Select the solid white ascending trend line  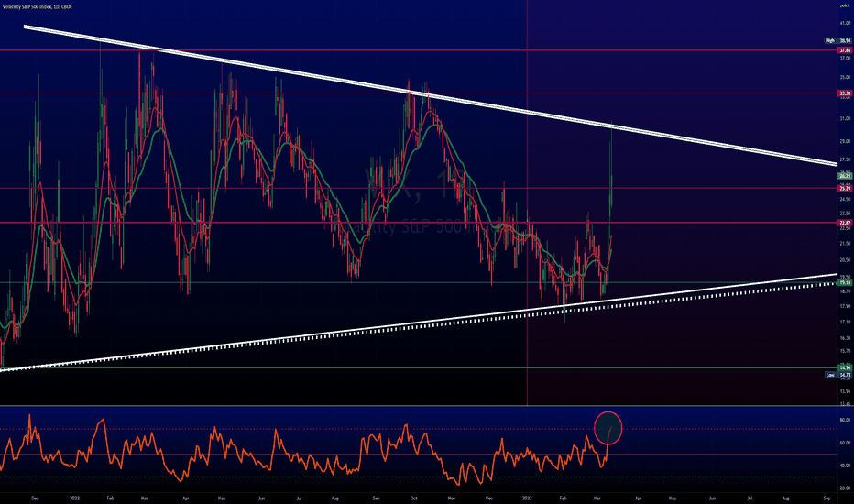(x=418, y=323)
